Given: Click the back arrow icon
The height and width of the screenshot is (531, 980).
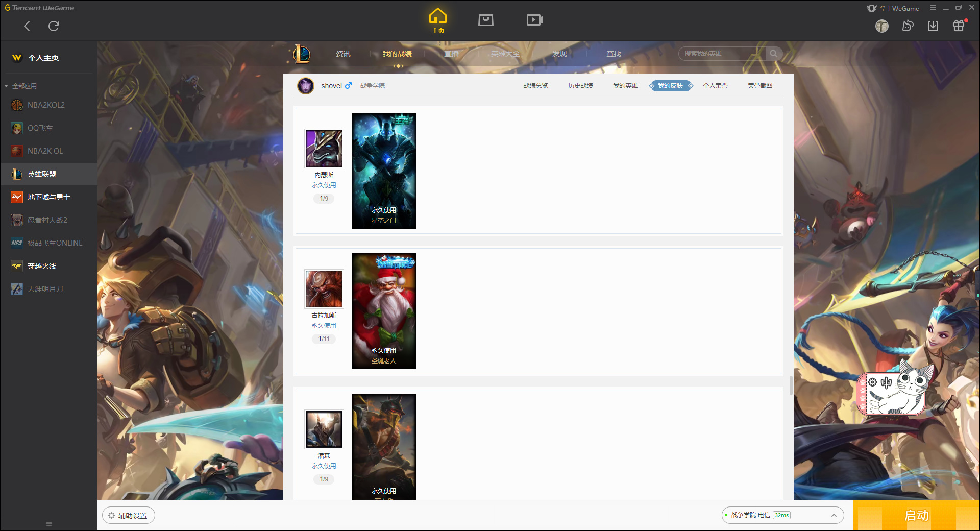Looking at the screenshot, I should pyautogui.click(x=27, y=26).
